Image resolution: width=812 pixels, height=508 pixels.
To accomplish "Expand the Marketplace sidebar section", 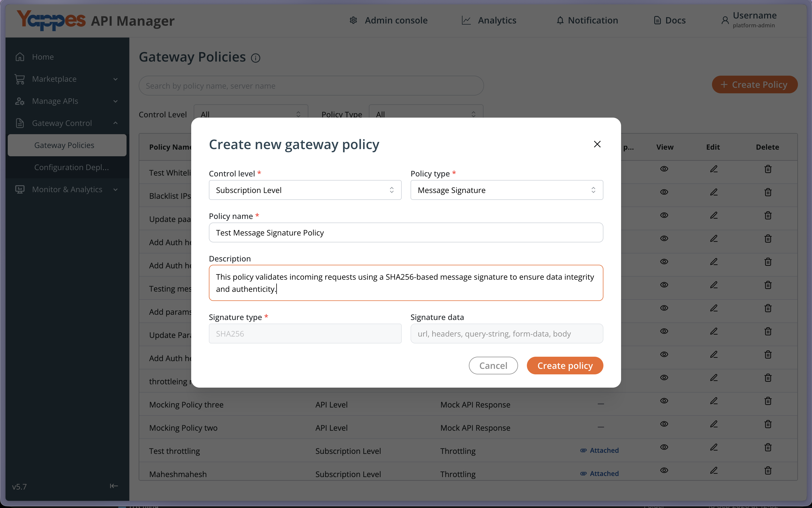I will [x=67, y=79].
